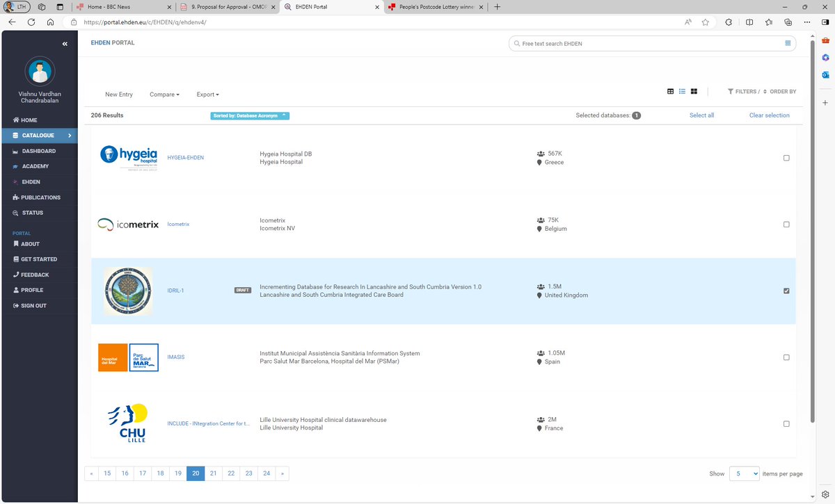This screenshot has width=835, height=504.
Task: Refresh the page
Action: tap(31, 22)
